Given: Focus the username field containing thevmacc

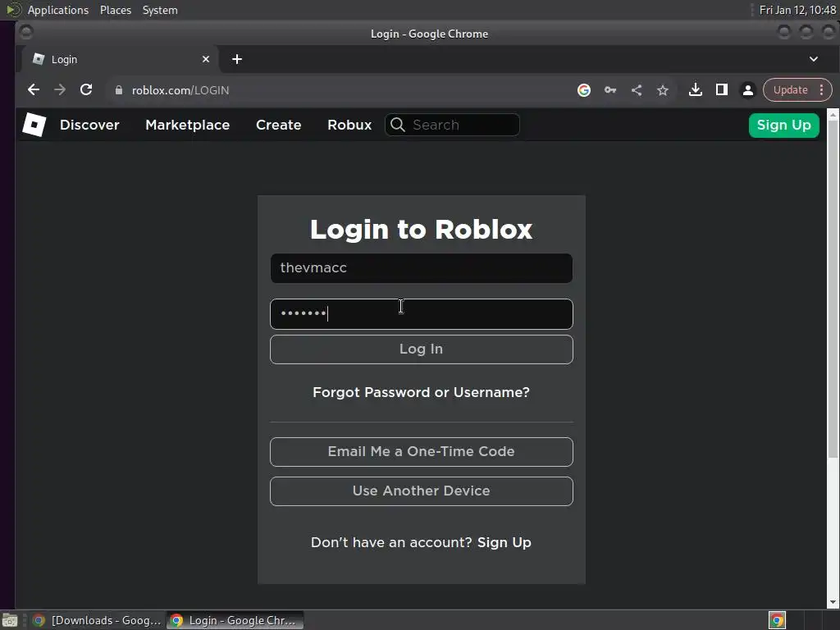Looking at the screenshot, I should point(421,268).
